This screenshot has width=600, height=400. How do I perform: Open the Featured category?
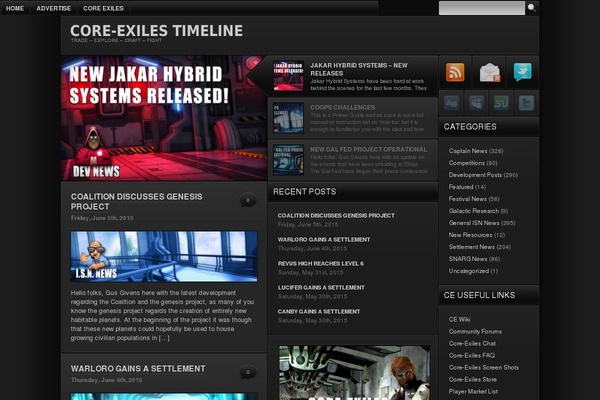[x=461, y=187]
